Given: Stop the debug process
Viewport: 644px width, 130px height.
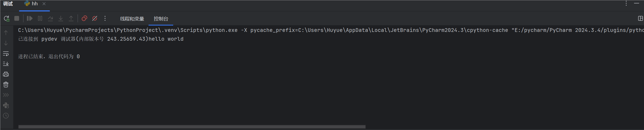Looking at the screenshot, I should (17, 19).
